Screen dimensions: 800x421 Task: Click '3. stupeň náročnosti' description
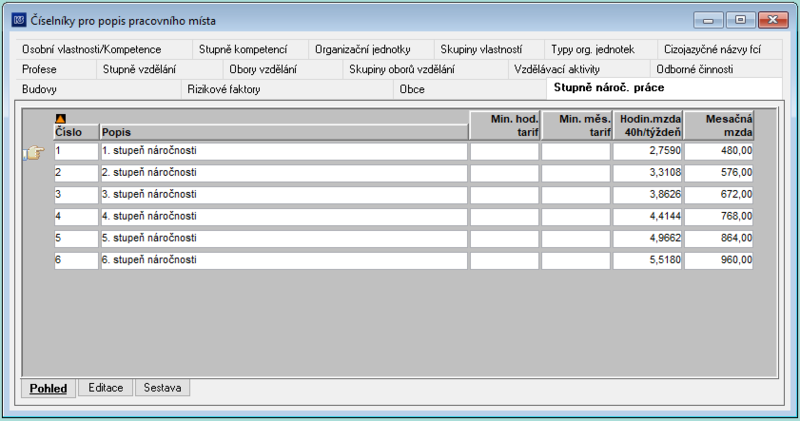coord(284,195)
